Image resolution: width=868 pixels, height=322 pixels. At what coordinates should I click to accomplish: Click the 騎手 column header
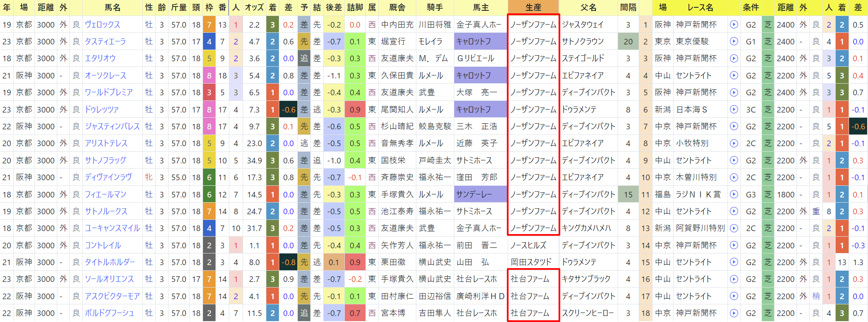point(435,7)
